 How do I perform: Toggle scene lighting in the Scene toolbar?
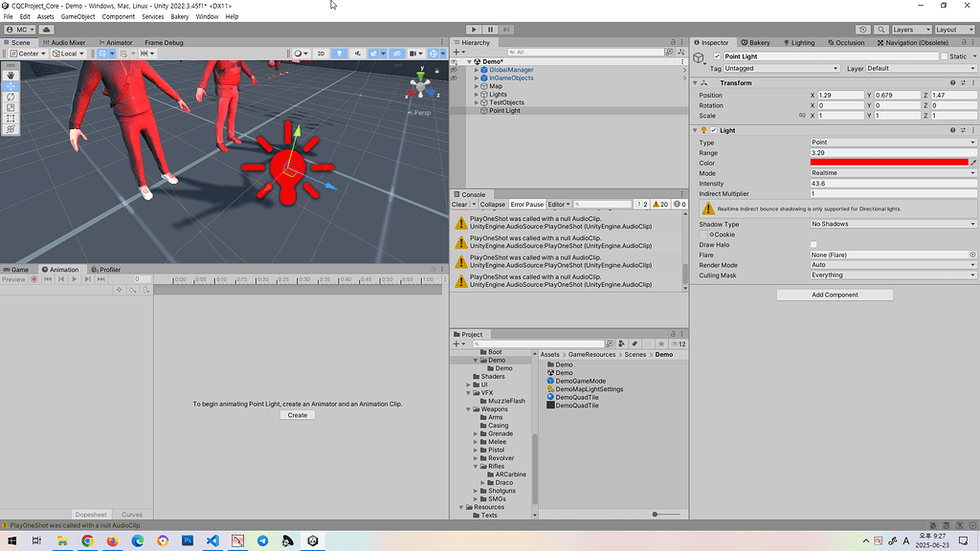pyautogui.click(x=339, y=54)
